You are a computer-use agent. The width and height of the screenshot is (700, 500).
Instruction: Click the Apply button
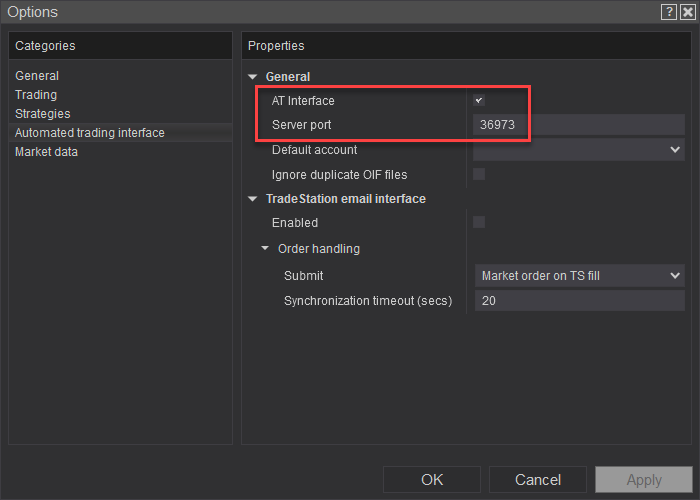point(643,480)
